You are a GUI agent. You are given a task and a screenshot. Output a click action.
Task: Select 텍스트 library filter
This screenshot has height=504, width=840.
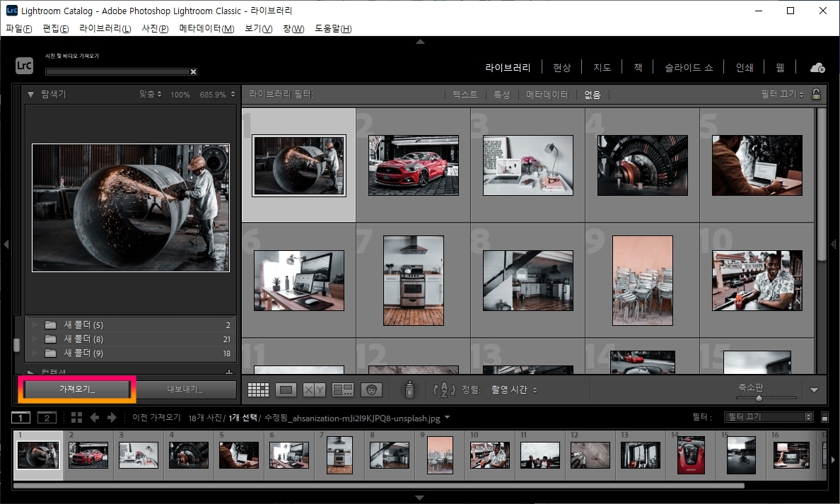465,95
